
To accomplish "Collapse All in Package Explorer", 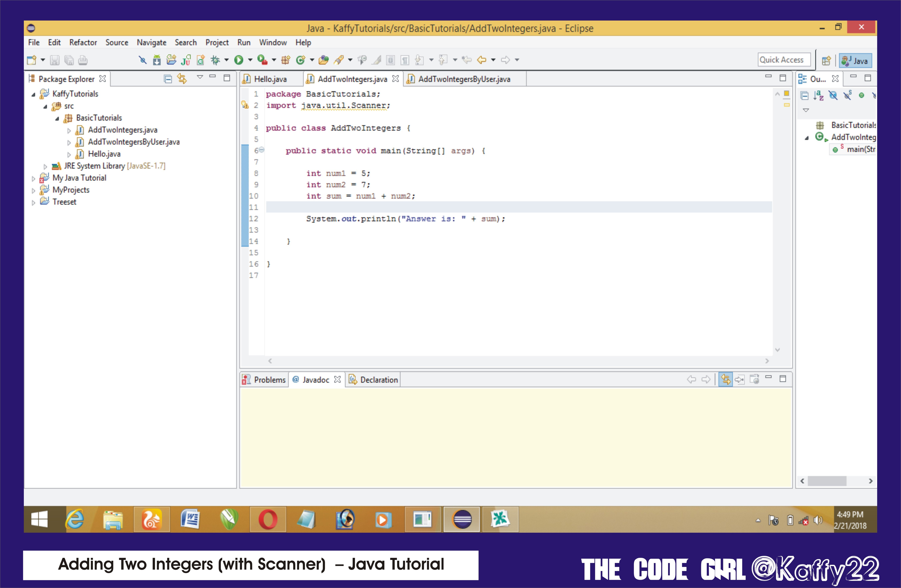I will [168, 79].
